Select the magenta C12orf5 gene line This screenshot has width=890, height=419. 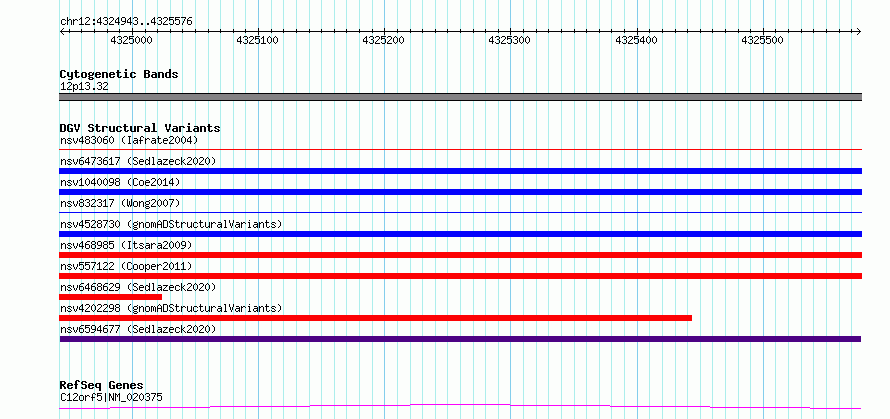coord(461,407)
